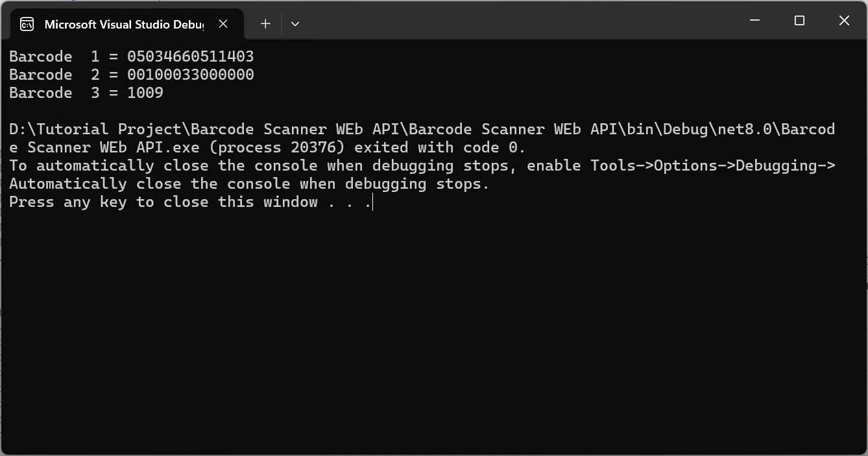
Task: Click the empty title bar area
Action: 519,21
